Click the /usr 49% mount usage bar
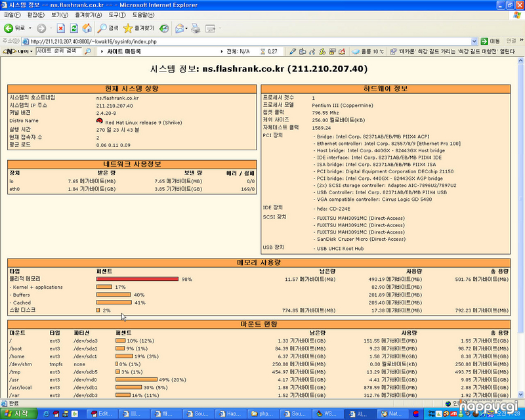 pyautogui.click(x=136, y=379)
